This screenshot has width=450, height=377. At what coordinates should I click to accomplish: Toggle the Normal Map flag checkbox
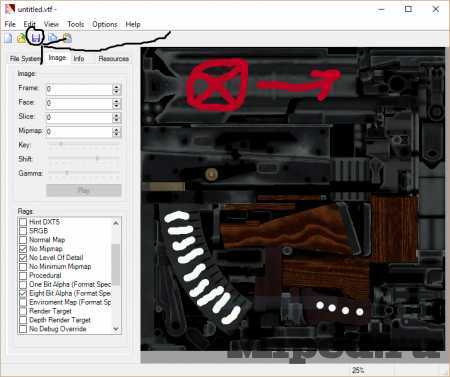23,240
